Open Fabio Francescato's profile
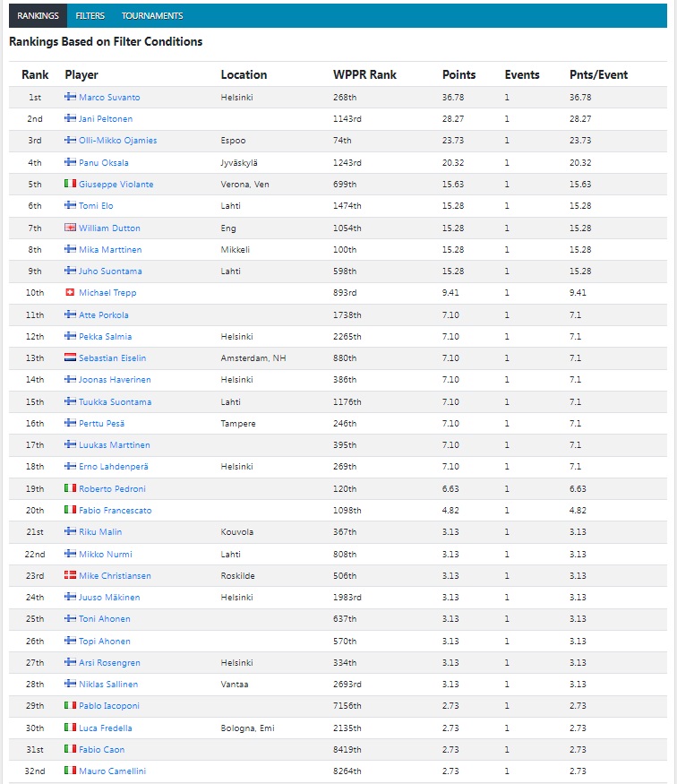The height and width of the screenshot is (784, 677). click(115, 510)
